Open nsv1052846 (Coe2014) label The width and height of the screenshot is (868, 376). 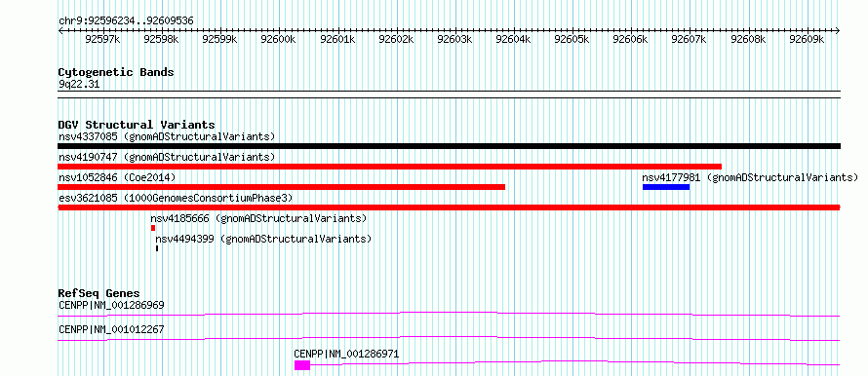coord(117,177)
